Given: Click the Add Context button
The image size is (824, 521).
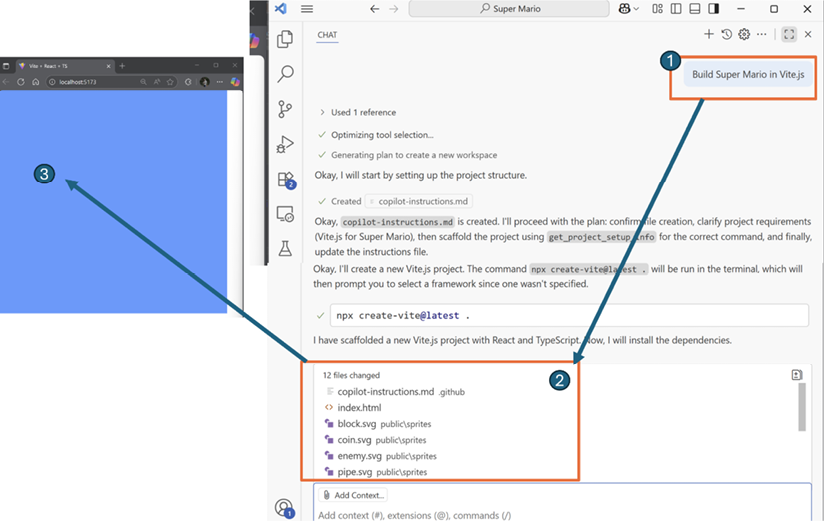Looking at the screenshot, I should 354,495.
